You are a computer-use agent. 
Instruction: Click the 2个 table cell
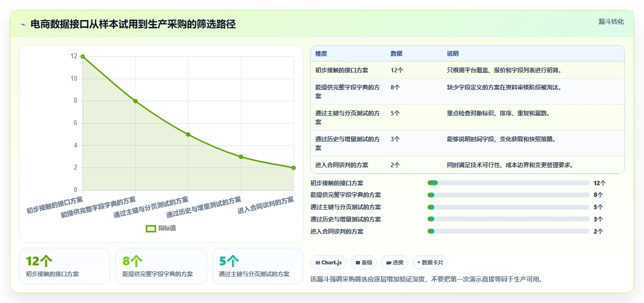395,165
